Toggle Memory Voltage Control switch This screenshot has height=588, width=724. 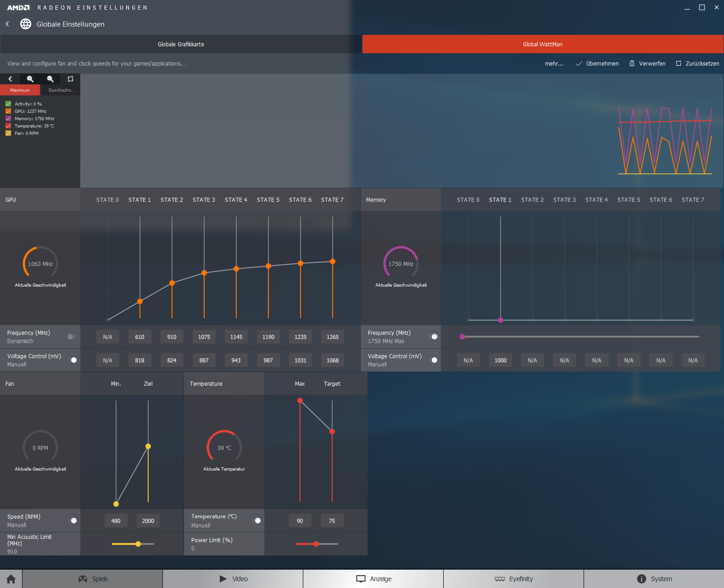point(432,360)
